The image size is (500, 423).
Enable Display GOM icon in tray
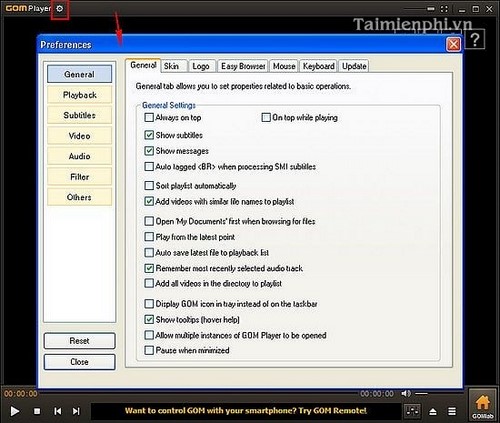[x=149, y=304]
